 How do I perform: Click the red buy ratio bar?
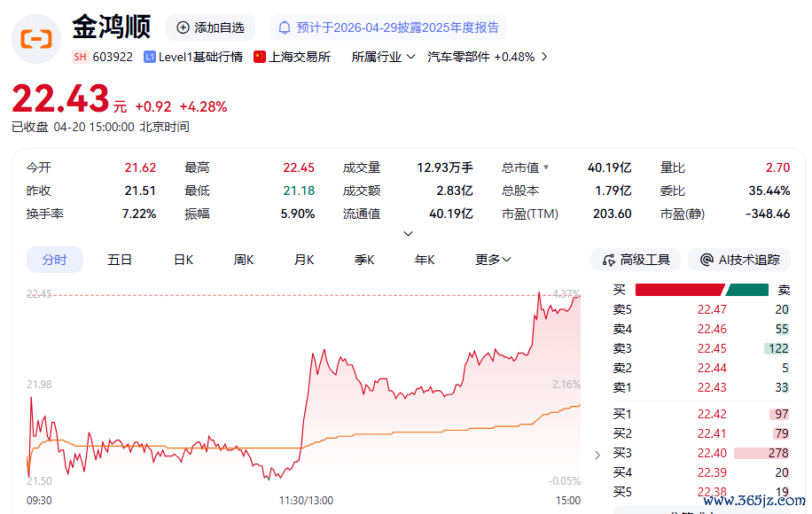(x=679, y=290)
